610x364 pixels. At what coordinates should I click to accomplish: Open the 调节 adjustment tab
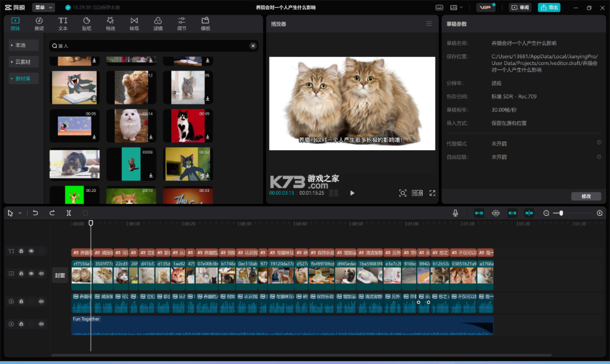coord(182,24)
